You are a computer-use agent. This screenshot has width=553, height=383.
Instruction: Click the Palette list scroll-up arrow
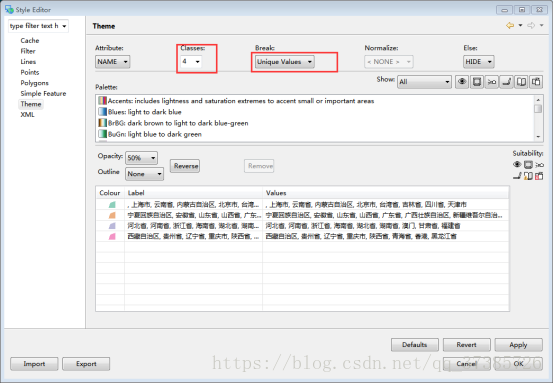click(x=538, y=99)
